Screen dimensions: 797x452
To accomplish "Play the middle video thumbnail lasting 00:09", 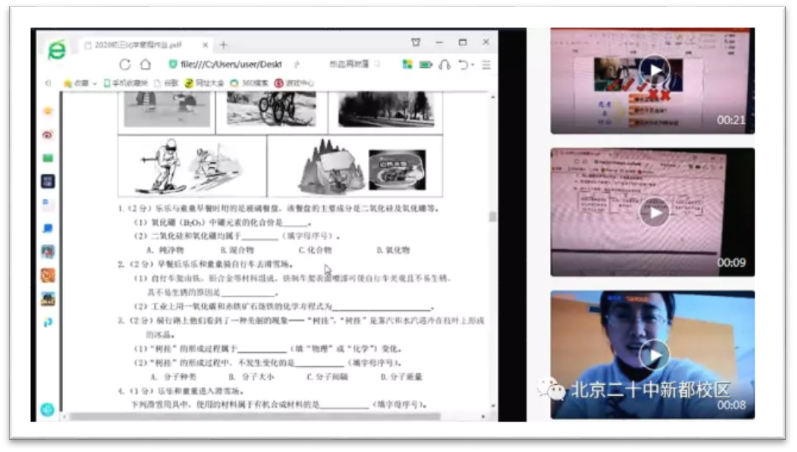I will (x=654, y=213).
